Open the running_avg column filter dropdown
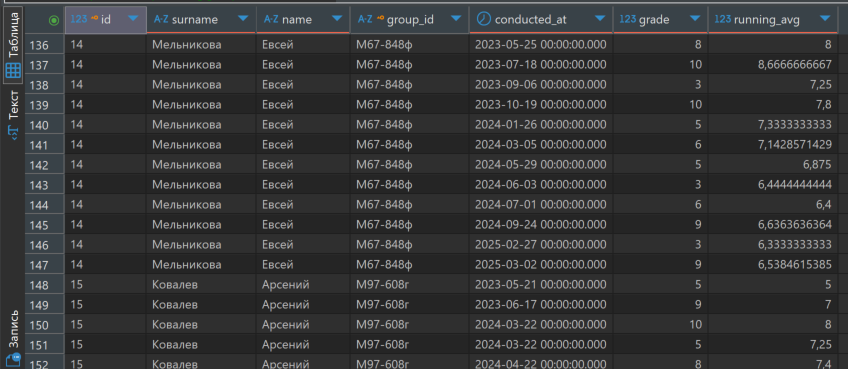 (x=824, y=19)
